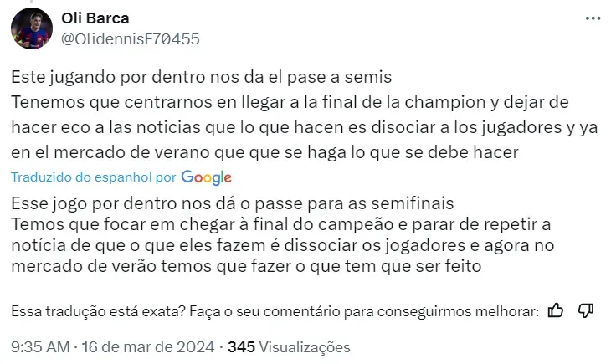Open the @OlidennisF70455 handle link
Screen dimensions: 611x364
pyautogui.click(x=131, y=38)
